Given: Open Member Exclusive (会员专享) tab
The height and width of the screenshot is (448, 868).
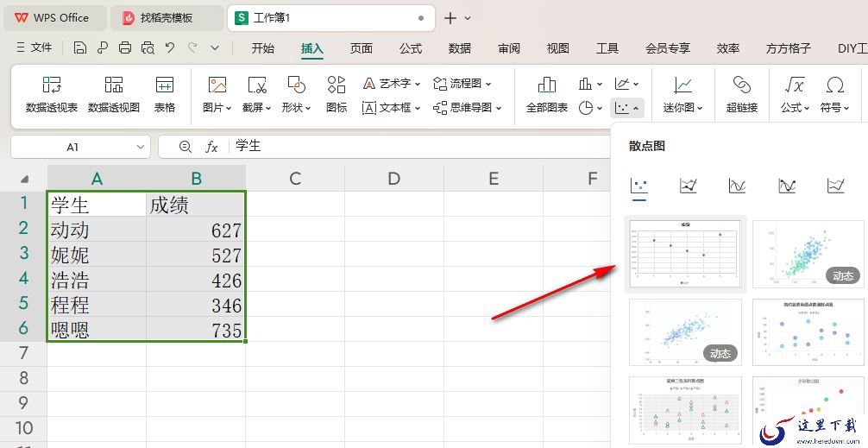Looking at the screenshot, I should (x=668, y=48).
